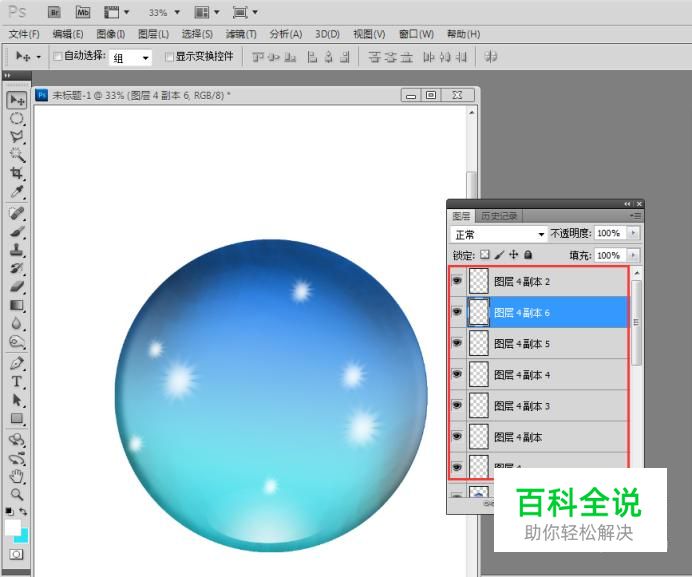Select the Eyedropper tool
The image size is (692, 577).
pyautogui.click(x=17, y=191)
